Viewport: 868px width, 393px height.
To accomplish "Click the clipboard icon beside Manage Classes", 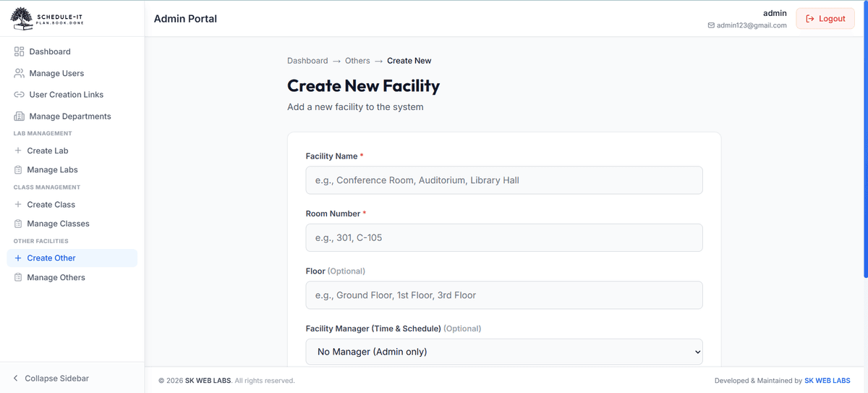I will point(18,224).
